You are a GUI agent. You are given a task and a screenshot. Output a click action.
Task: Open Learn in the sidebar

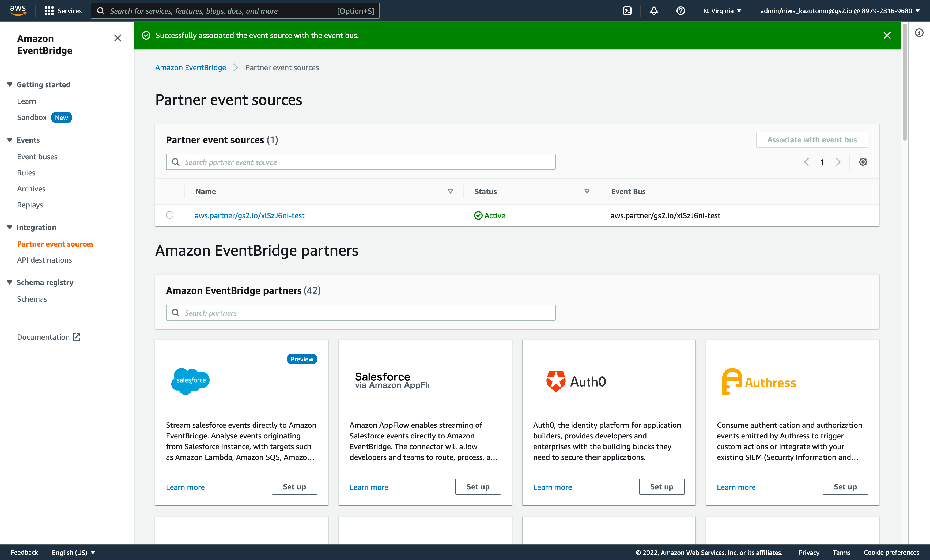(27, 101)
